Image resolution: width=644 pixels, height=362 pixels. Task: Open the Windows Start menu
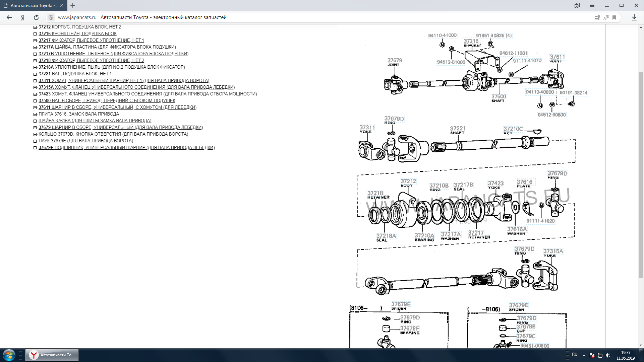(x=9, y=355)
